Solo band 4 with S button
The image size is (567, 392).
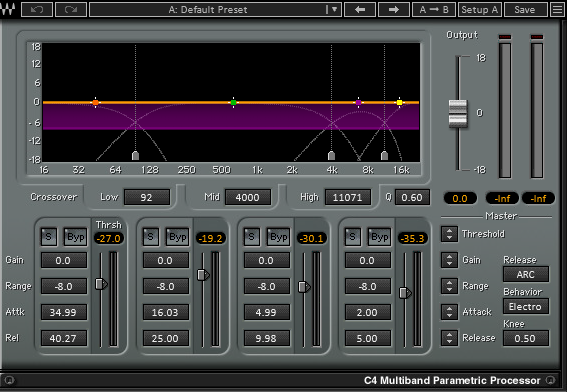[x=352, y=237]
